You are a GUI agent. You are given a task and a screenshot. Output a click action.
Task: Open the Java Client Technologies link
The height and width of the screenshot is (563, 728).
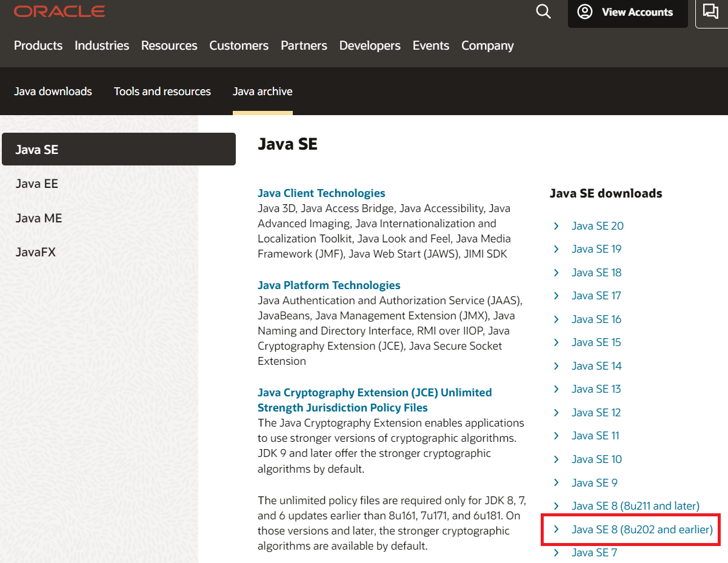321,193
